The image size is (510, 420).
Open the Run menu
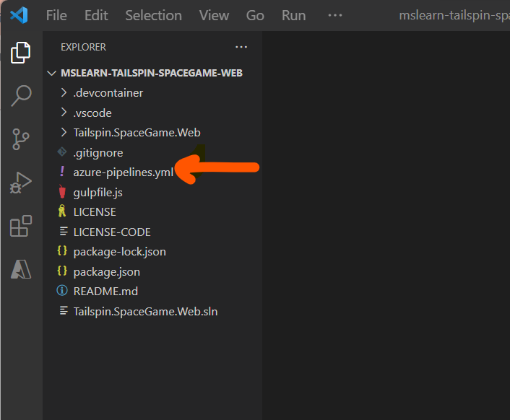coord(294,15)
